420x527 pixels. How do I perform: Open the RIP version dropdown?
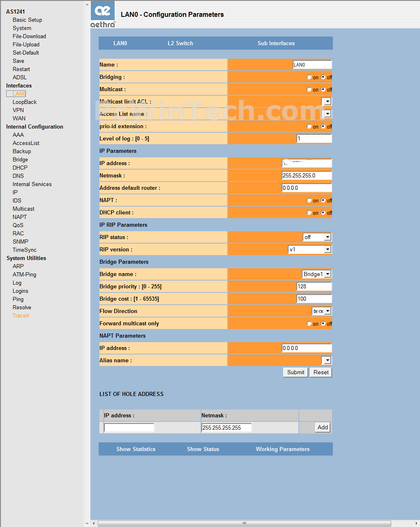[x=310, y=249]
